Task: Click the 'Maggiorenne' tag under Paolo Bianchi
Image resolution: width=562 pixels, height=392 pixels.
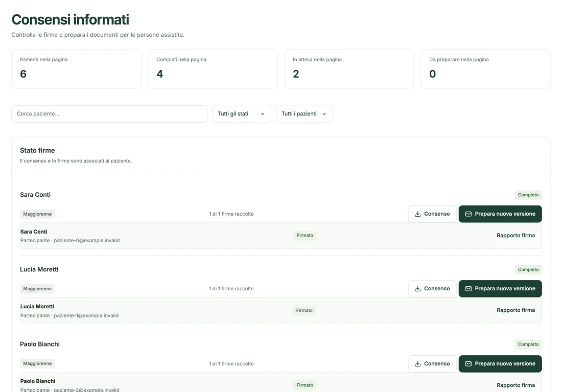Action: tap(37, 364)
